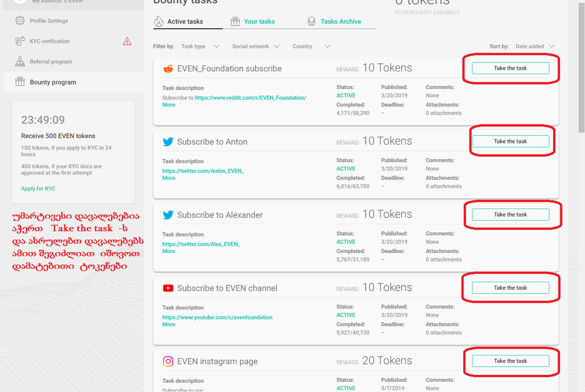Viewport: 585px width, 392px height.
Task: Click the Subscribe to Alexander task title
Action: [x=220, y=215]
